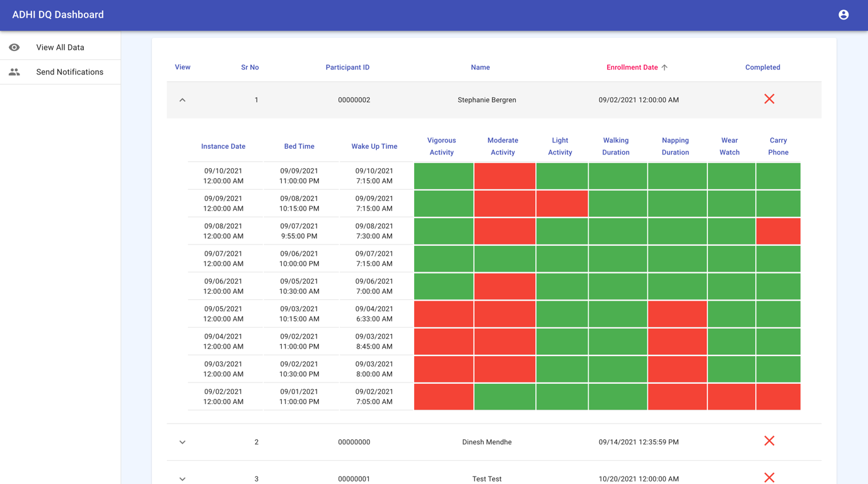Click the eye icon beside View All Data

point(14,47)
